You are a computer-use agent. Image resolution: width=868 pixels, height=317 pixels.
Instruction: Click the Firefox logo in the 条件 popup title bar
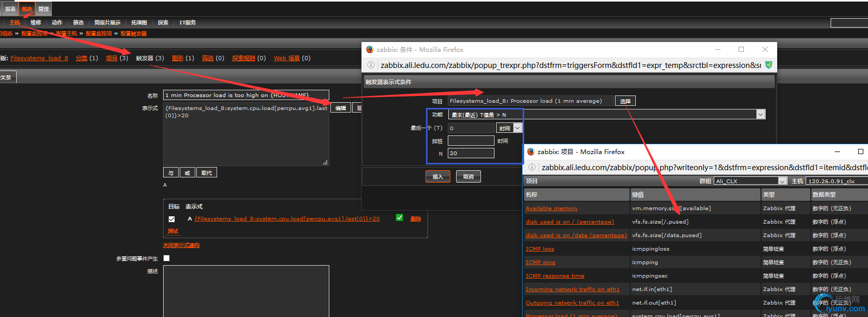[370, 49]
